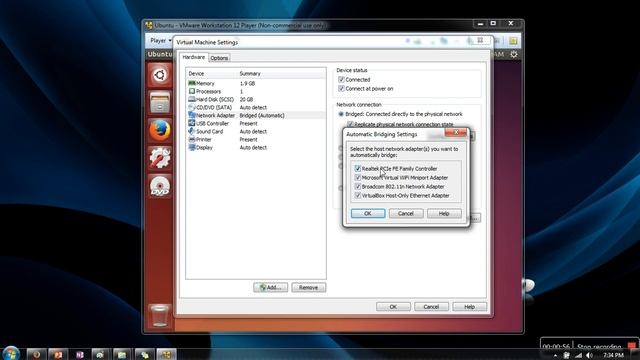Click the Ubuntu top panel settings gear icon
The height and width of the screenshot is (360, 640).
(x=514, y=54)
